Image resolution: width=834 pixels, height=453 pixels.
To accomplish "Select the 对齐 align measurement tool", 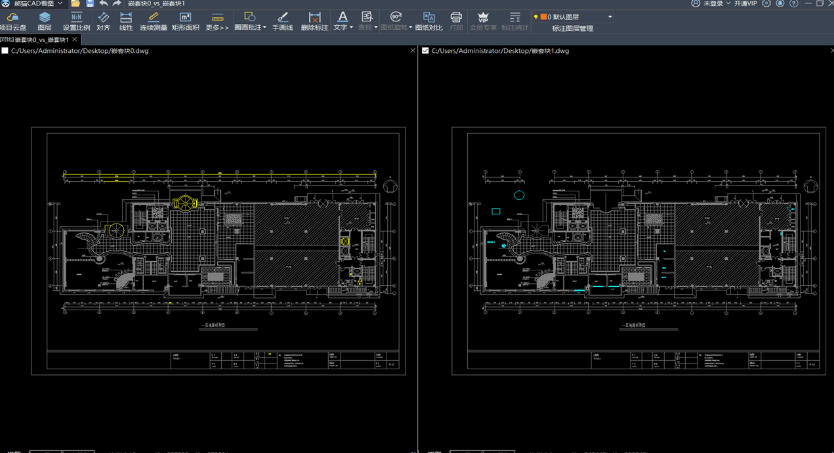I will [x=103, y=20].
